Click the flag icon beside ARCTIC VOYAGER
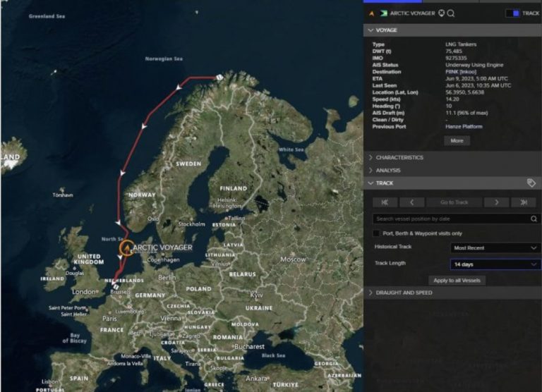The image size is (542, 392). click(383, 13)
